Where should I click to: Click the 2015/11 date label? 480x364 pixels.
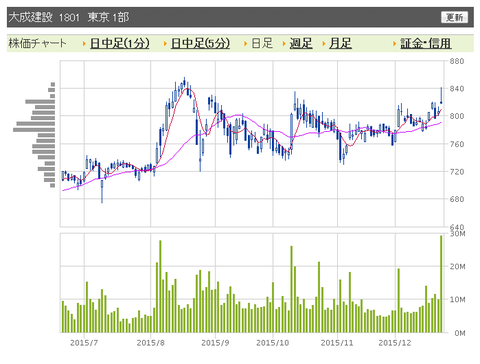[337, 343]
